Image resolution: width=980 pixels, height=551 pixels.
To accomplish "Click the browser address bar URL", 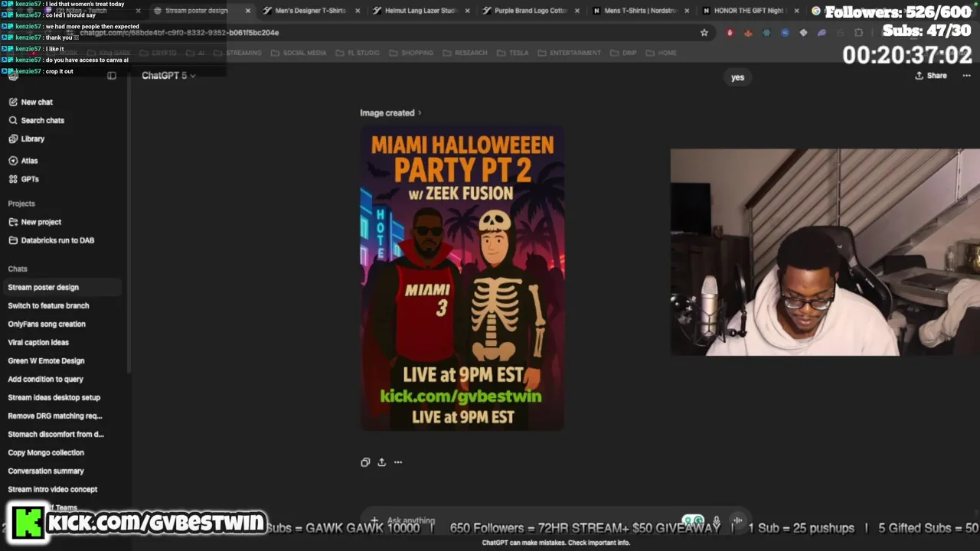I will pyautogui.click(x=179, y=33).
